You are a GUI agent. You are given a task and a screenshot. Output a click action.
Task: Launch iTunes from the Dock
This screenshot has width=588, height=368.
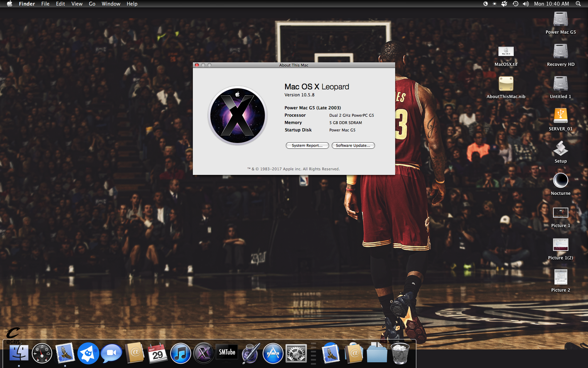pos(181,353)
